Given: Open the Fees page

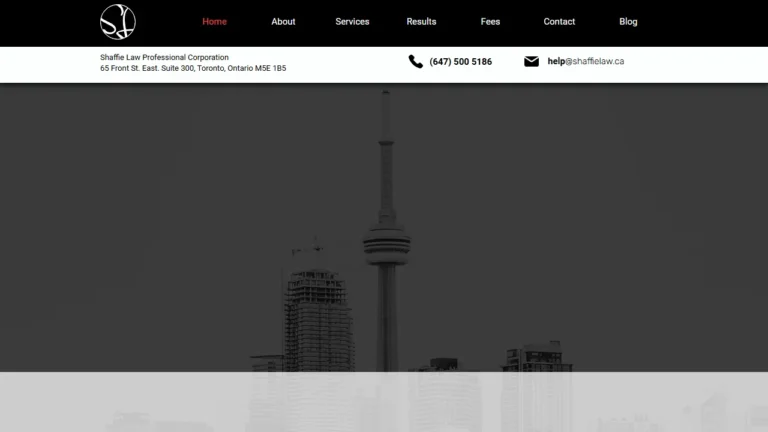Looking at the screenshot, I should click(x=490, y=22).
